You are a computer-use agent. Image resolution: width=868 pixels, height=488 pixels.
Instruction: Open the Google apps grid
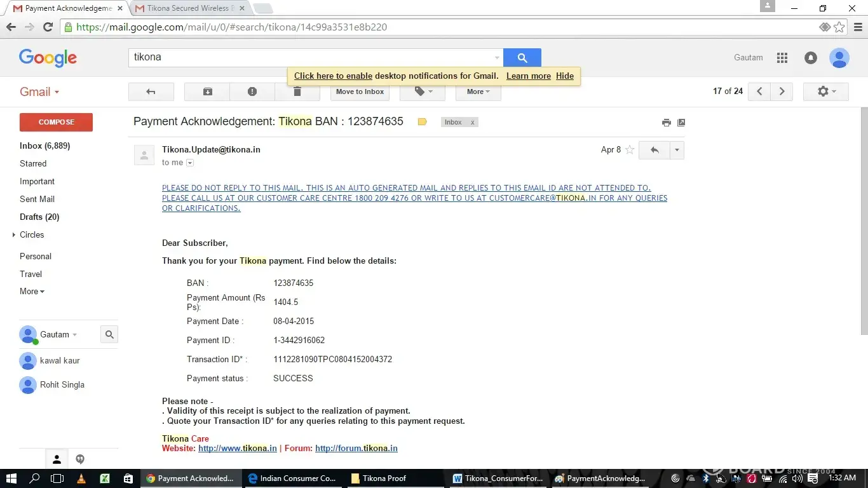(x=782, y=58)
